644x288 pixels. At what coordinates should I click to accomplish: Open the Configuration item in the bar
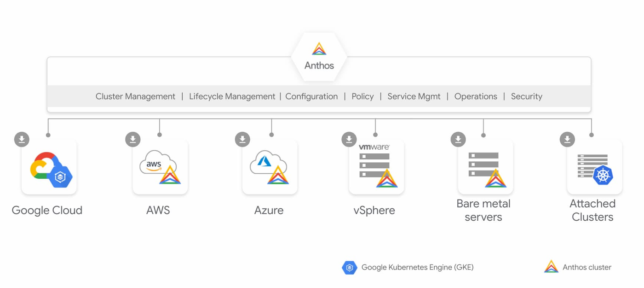click(311, 96)
